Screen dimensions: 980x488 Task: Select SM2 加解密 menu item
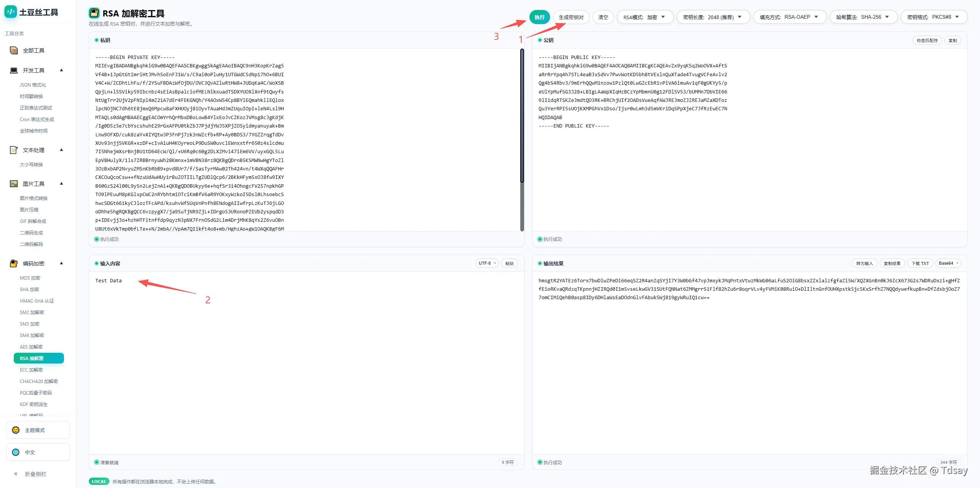(x=32, y=312)
